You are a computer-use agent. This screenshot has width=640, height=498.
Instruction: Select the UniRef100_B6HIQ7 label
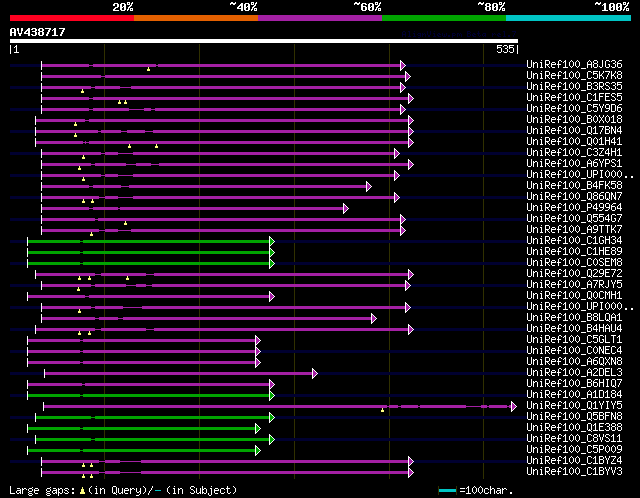point(574,384)
